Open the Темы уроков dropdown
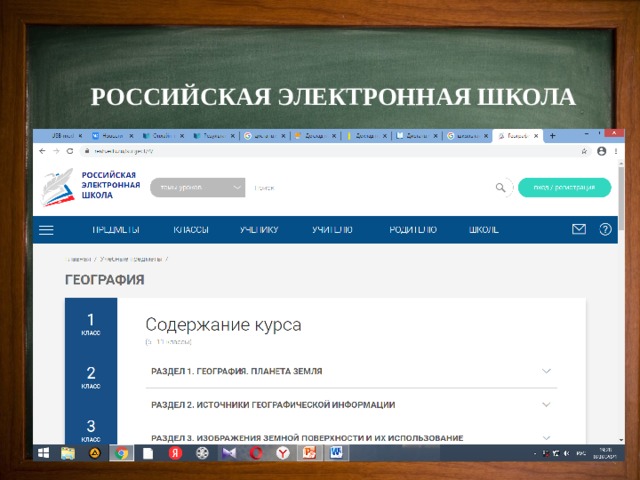The image size is (640, 480). tap(198, 187)
